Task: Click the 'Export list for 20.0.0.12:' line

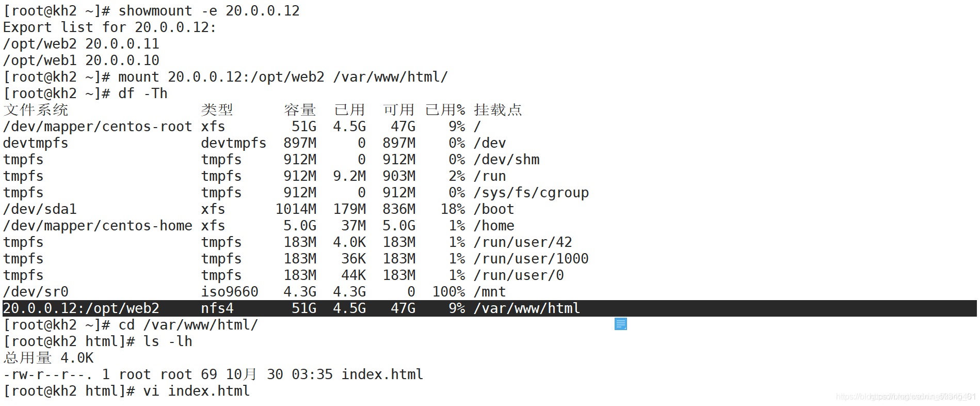Action: (x=109, y=27)
